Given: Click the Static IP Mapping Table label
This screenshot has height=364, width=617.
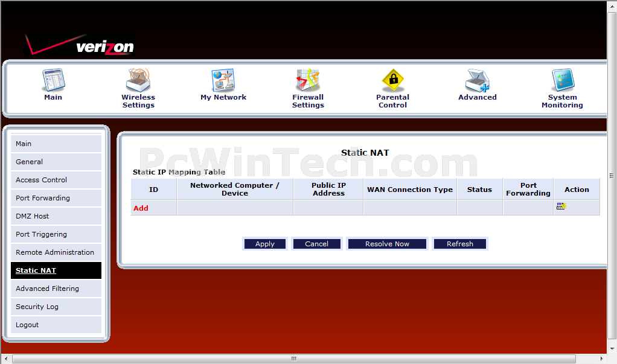Looking at the screenshot, I should 179,172.
